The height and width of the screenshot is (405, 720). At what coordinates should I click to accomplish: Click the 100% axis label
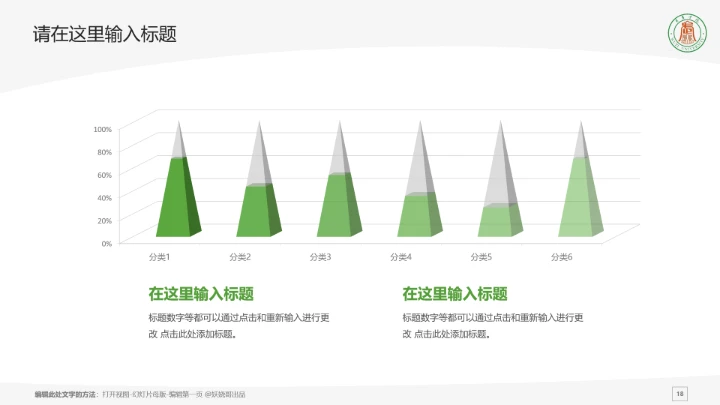click(102, 129)
